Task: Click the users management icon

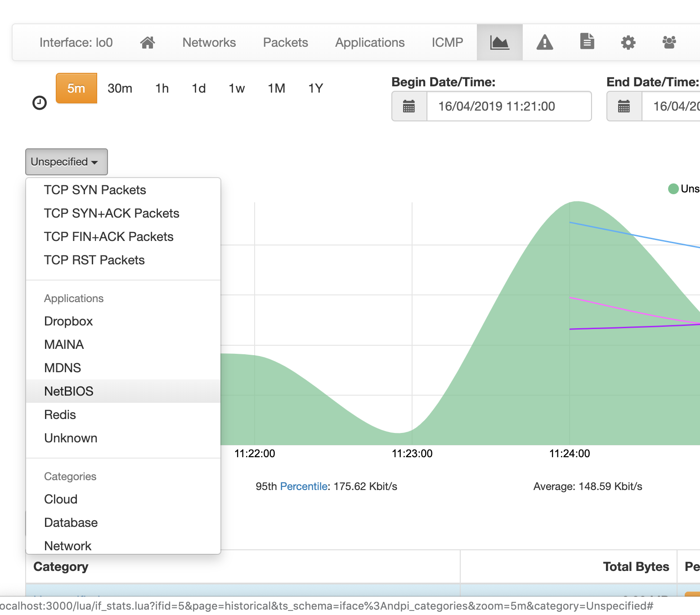Action: (x=669, y=42)
